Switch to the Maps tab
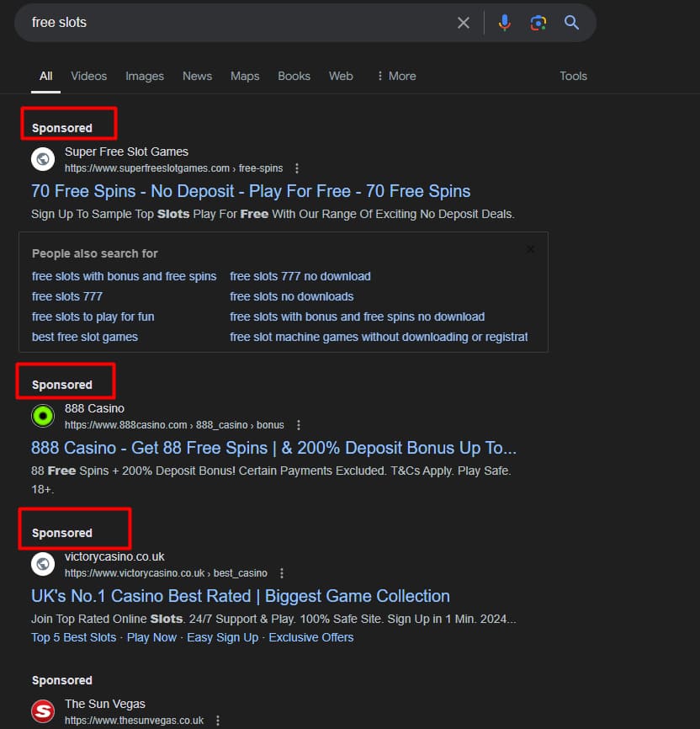 click(245, 77)
